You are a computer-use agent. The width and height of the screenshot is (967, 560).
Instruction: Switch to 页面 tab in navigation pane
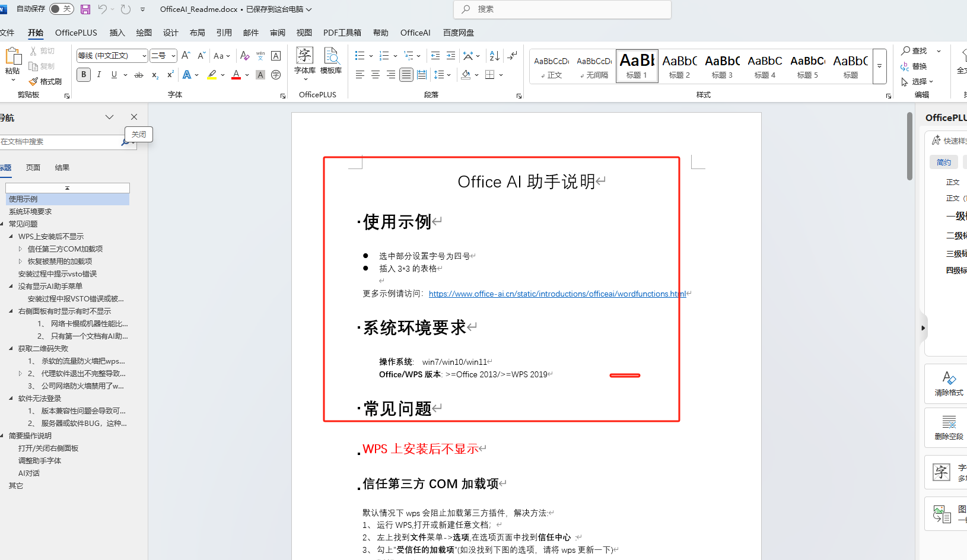pyautogui.click(x=33, y=168)
